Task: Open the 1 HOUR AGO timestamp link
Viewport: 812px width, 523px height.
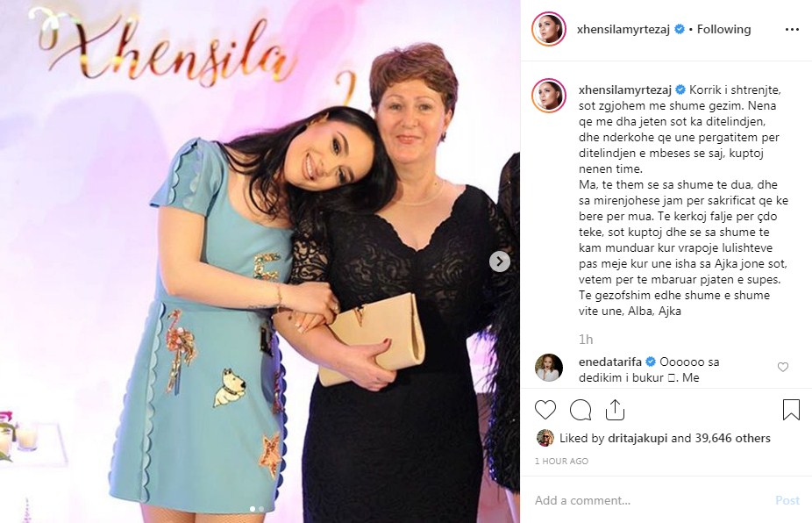Action: 561,462
